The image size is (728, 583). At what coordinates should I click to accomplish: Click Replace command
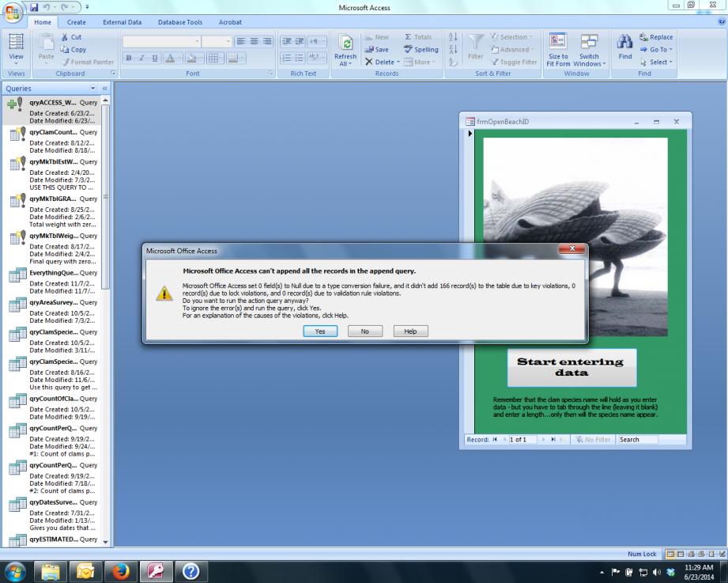(x=656, y=37)
